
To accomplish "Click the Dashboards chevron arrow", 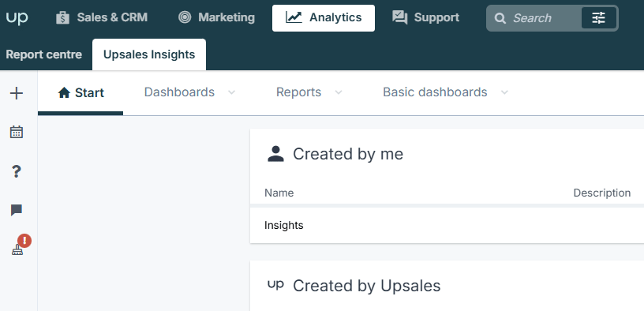I will [232, 92].
